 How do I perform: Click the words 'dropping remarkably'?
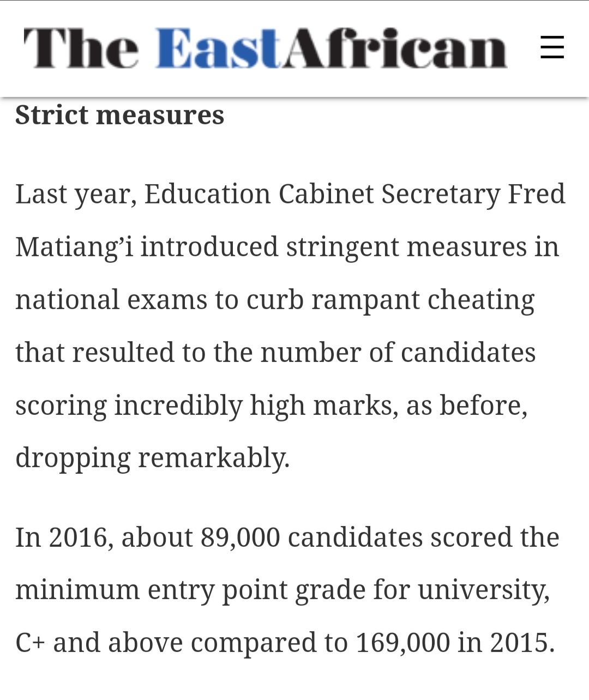pos(152,458)
